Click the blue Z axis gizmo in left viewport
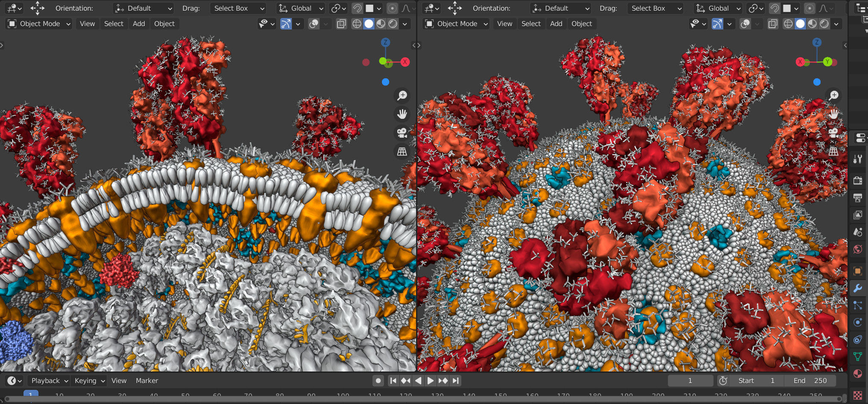 point(385,42)
